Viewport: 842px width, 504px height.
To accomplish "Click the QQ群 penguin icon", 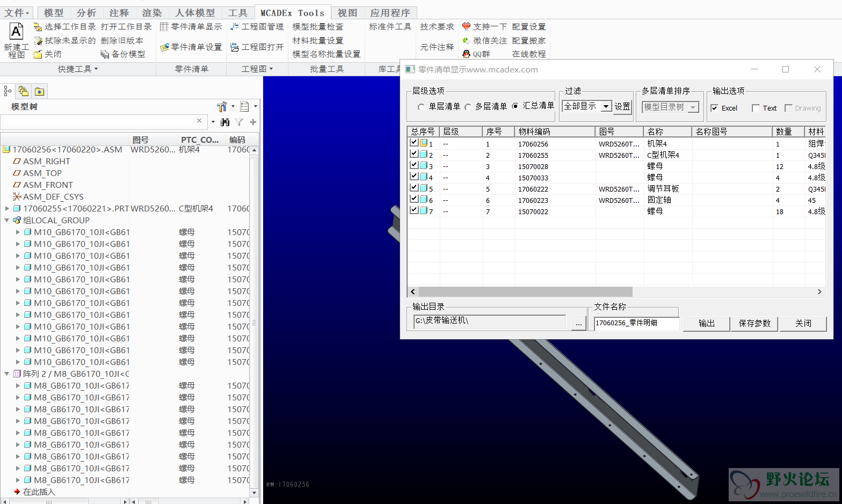I will pos(466,54).
